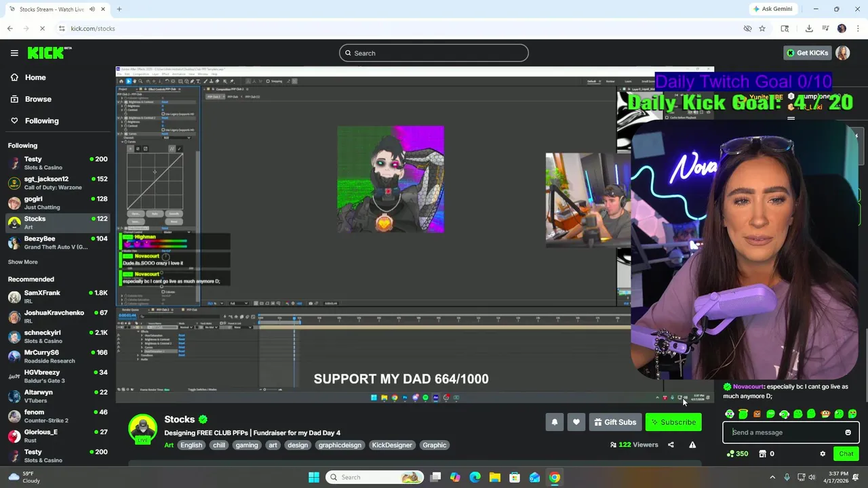Open Glorious_E Rust channel
This screenshot has height=488, width=868.
click(58, 436)
